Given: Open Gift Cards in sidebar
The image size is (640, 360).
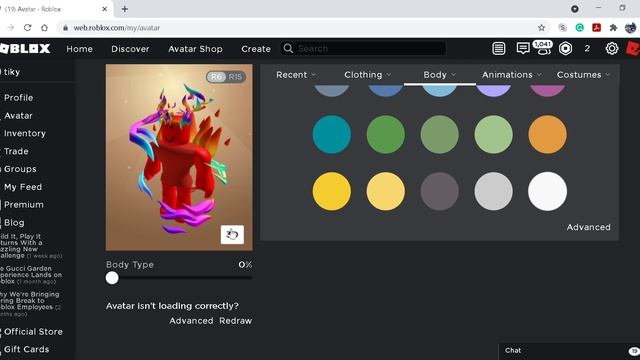Looking at the screenshot, I should coord(27,349).
